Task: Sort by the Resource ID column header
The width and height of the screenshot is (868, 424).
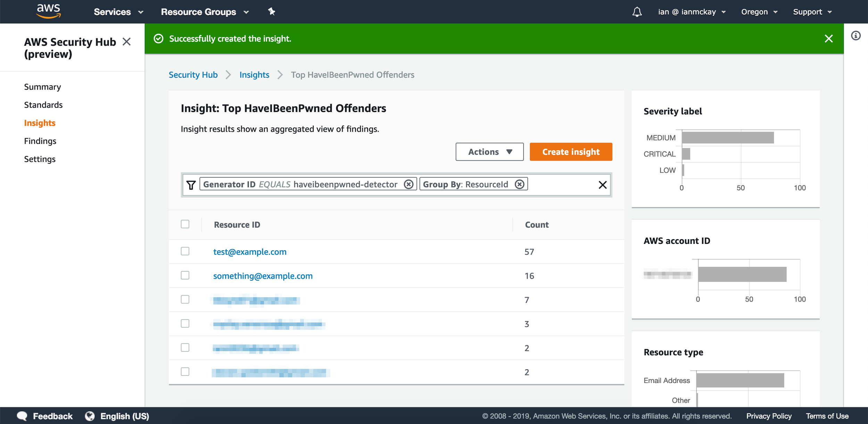Action: [237, 225]
